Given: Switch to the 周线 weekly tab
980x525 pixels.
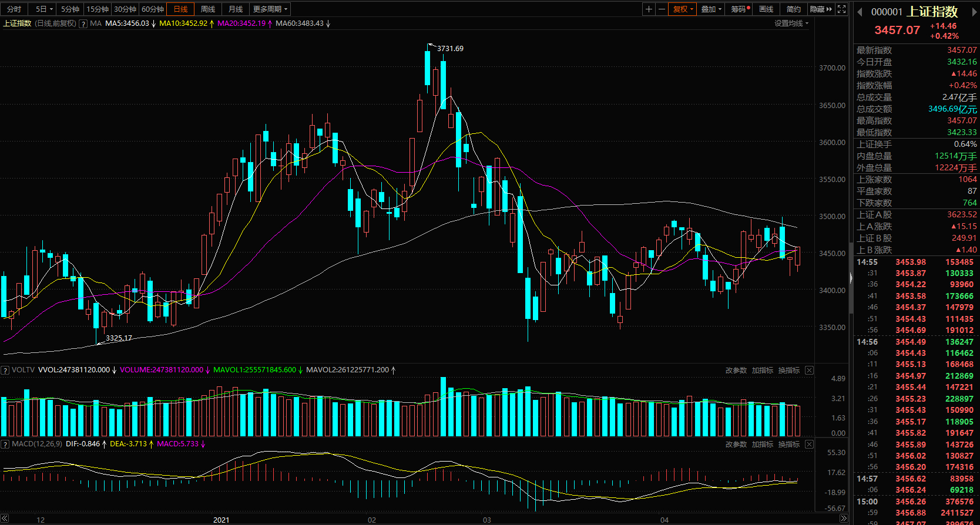Looking at the screenshot, I should click(208, 9).
